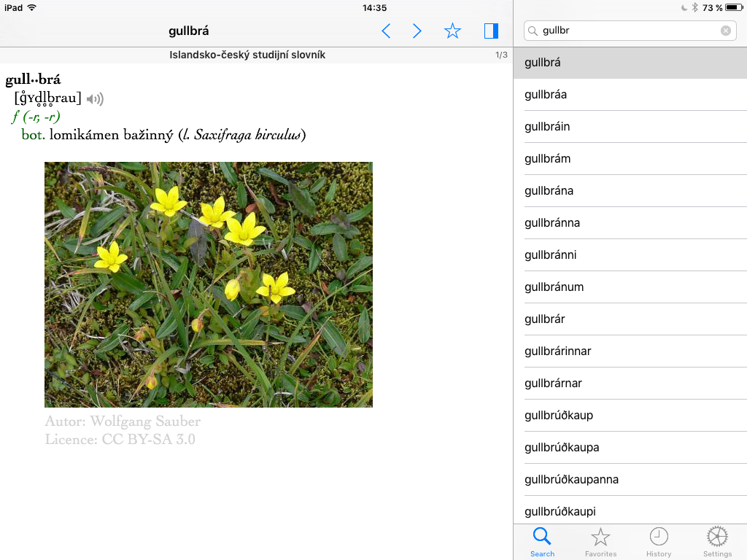Tap the Bluetooth icon in status bar
The width and height of the screenshot is (747, 560).
click(x=695, y=7)
